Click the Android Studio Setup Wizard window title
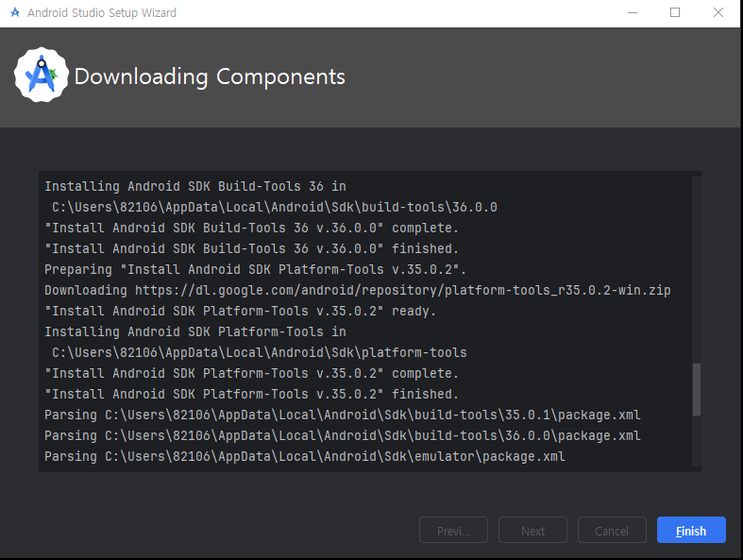 click(102, 13)
